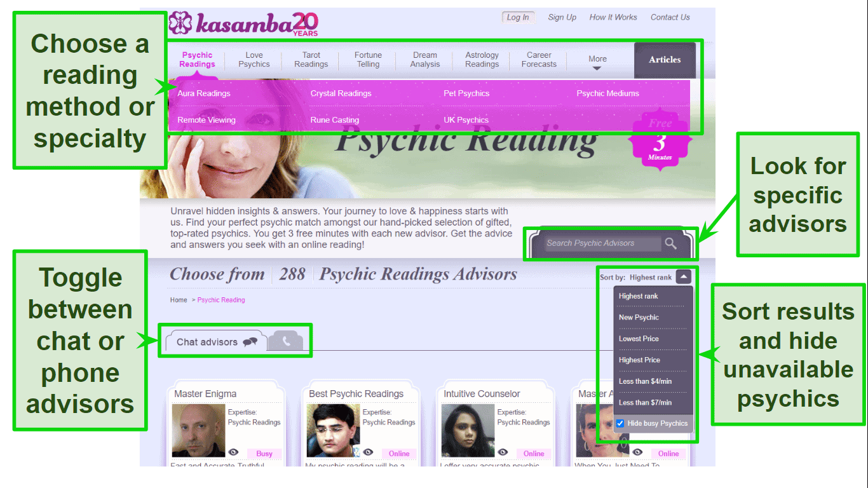Open the Psychic Readings nav tab

pos(197,60)
